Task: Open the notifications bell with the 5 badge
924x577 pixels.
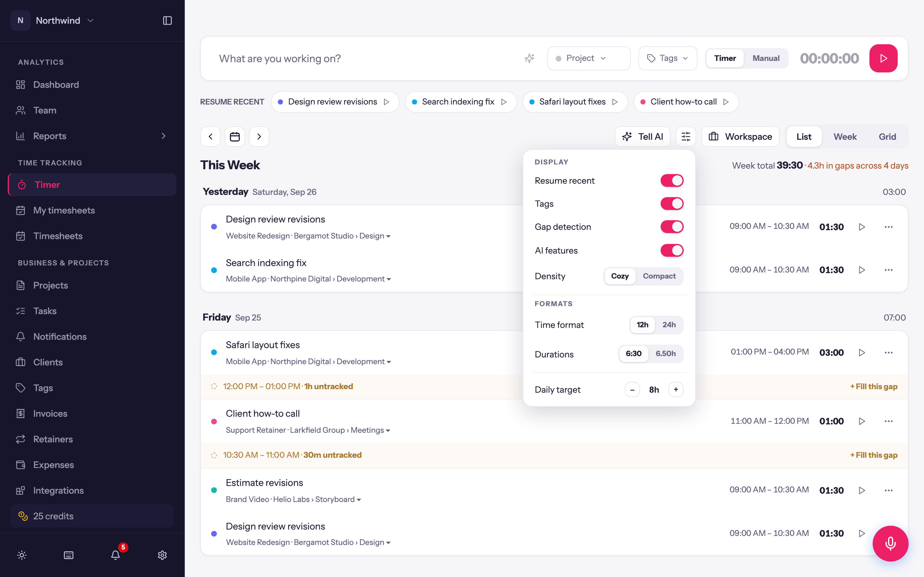Action: (116, 555)
